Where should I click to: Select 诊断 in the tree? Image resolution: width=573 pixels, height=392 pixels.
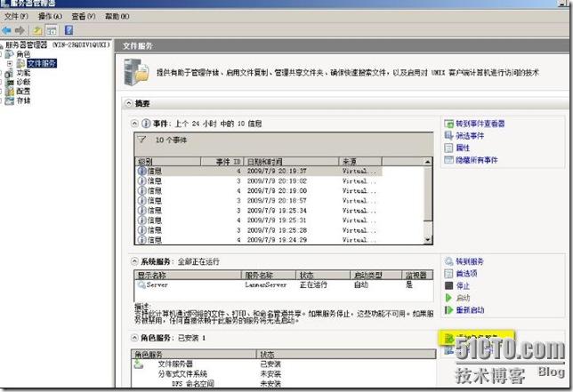pos(23,82)
